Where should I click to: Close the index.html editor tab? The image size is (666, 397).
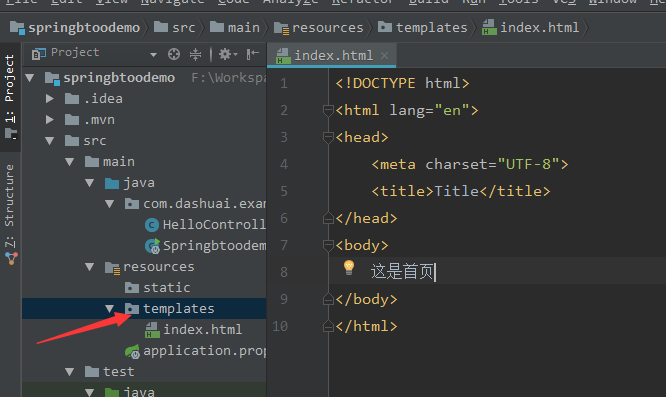click(384, 56)
